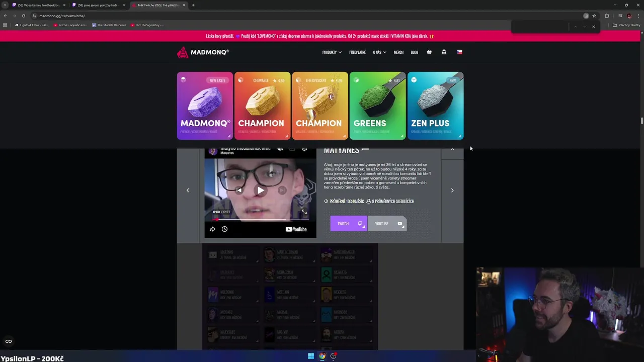Click the address bar URL

(x=62, y=16)
